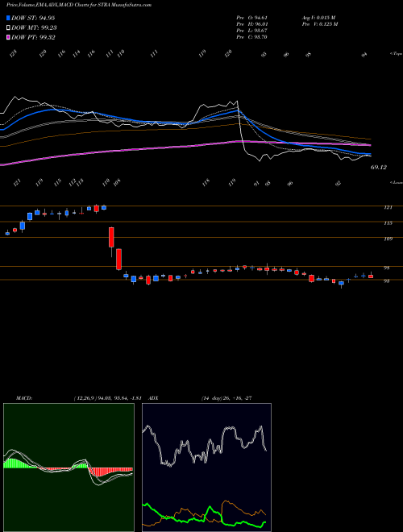The height and width of the screenshot is (532, 403).
Task: Open the green MACD histogram chart panel
Action: pyautogui.click(x=69, y=468)
